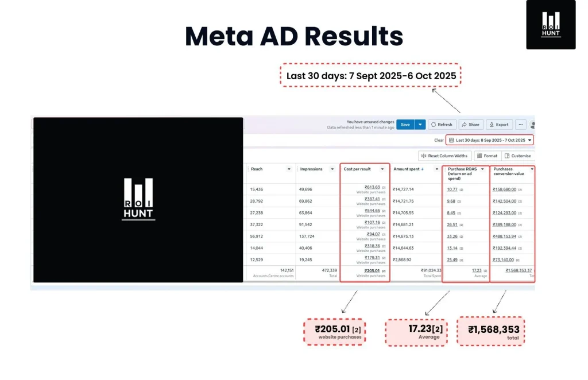Open the Reach column dropdown arrow

click(x=289, y=169)
